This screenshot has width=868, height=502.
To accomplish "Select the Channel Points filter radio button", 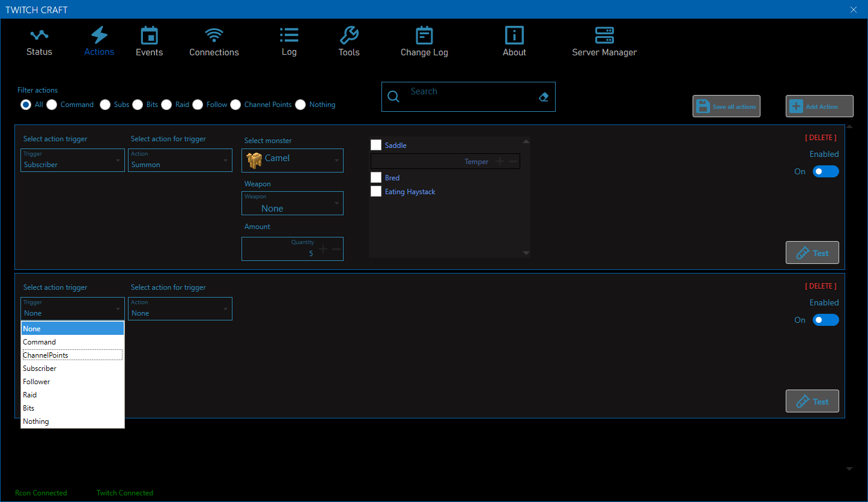I will [x=235, y=105].
